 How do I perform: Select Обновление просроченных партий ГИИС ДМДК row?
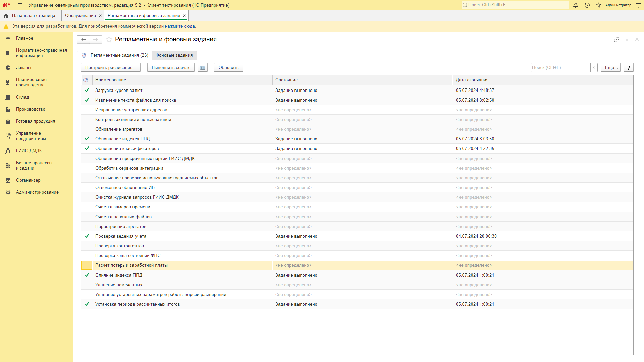(x=357, y=159)
